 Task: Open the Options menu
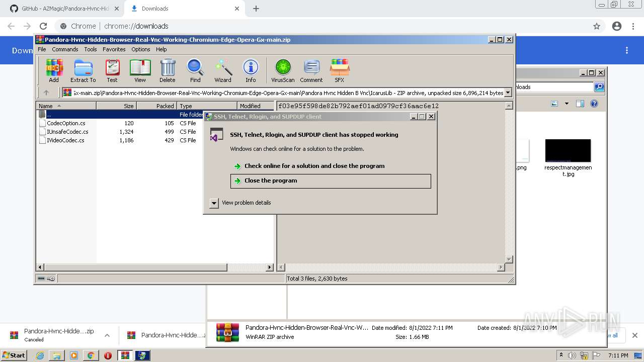(x=141, y=49)
